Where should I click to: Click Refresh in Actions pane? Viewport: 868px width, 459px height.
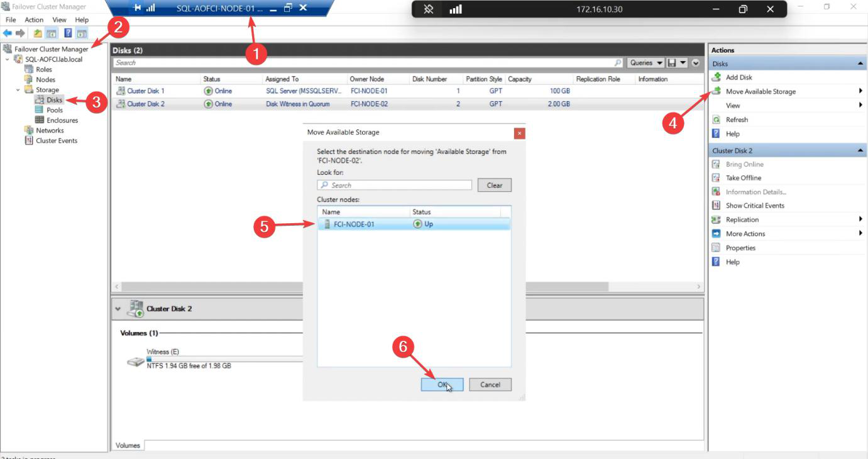click(737, 119)
